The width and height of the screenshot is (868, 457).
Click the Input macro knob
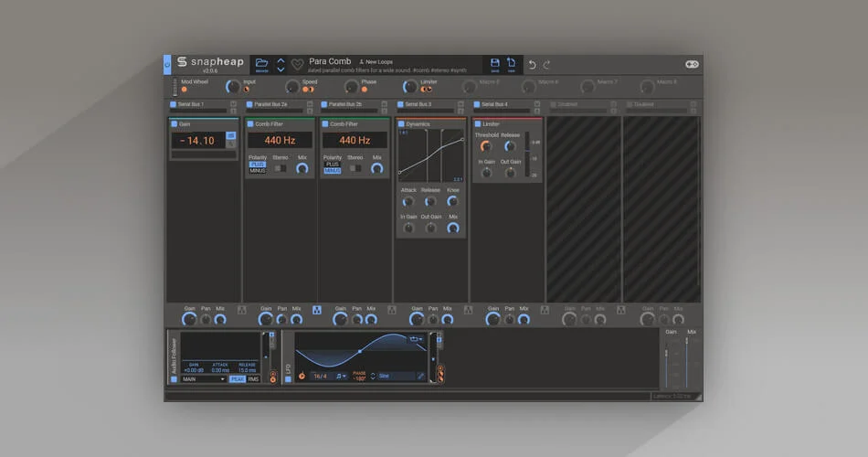pos(233,87)
